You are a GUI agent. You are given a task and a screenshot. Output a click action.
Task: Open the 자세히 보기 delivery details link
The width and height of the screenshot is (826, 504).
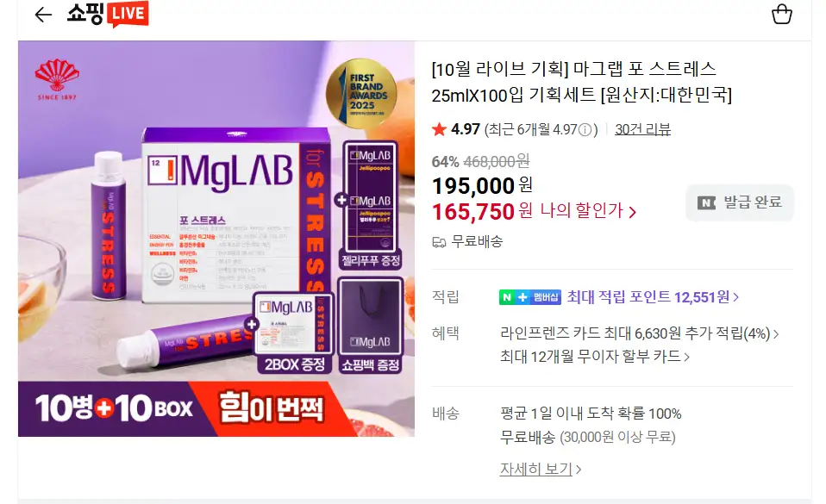pos(541,470)
